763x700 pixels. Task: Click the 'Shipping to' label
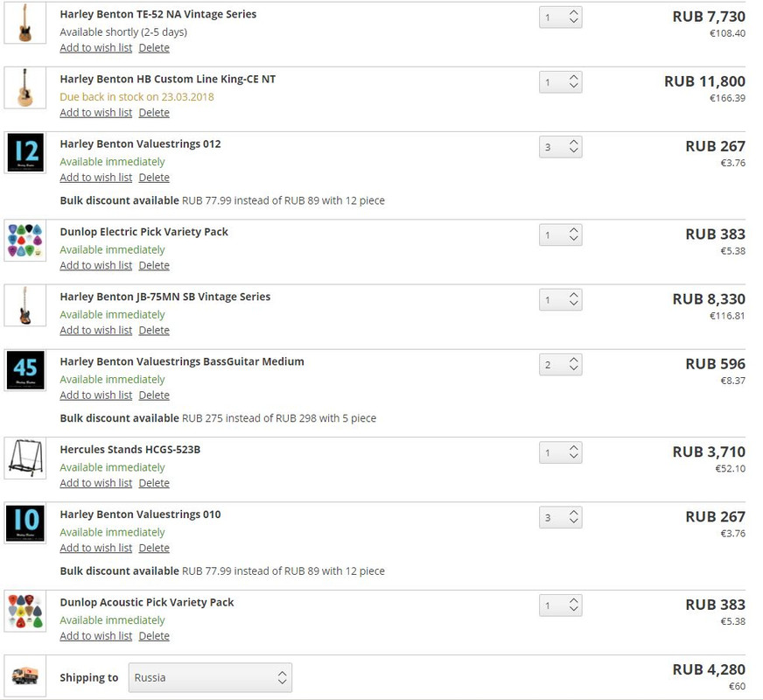click(x=89, y=677)
